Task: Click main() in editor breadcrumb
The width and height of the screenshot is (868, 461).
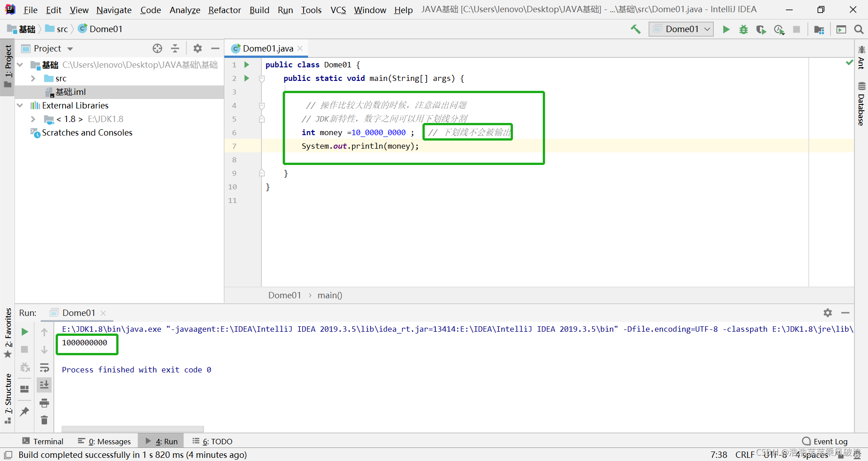Action: pyautogui.click(x=330, y=296)
